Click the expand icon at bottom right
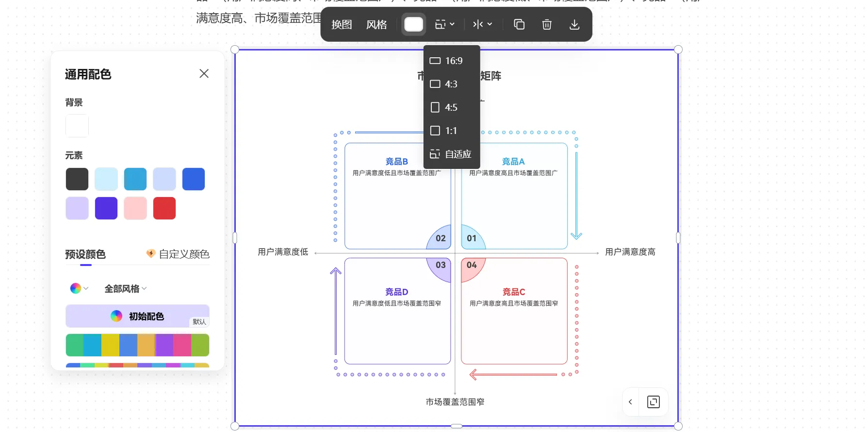Viewport: 868px width, 432px height. click(x=654, y=402)
